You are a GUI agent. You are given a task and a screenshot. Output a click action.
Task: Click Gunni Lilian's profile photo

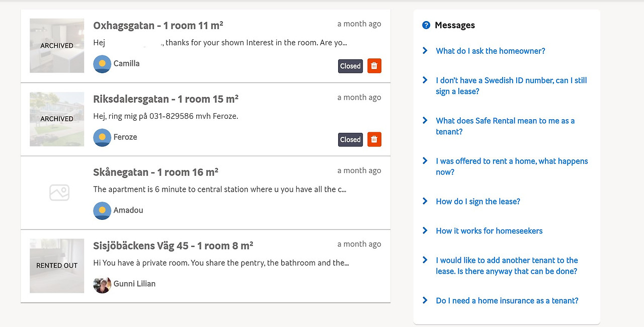tap(102, 284)
